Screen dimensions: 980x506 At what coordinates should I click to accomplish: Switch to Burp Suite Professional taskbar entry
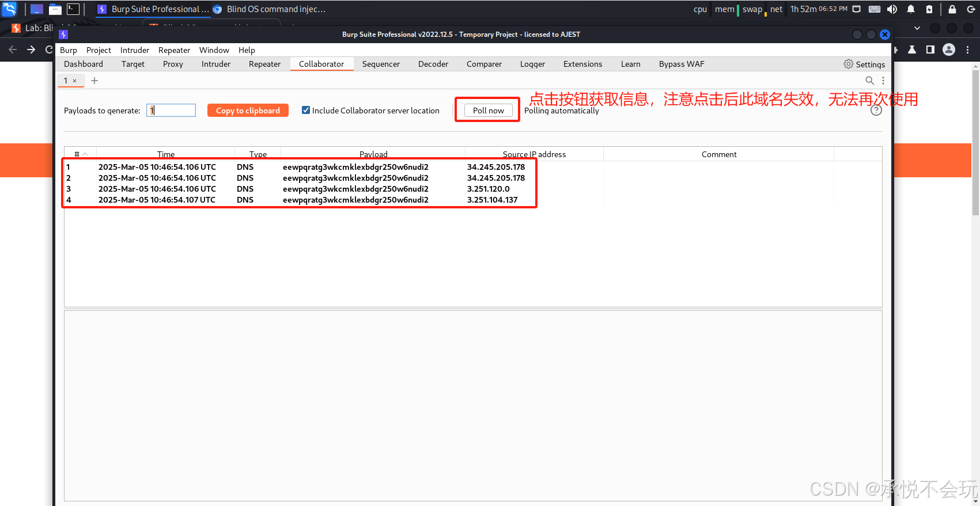(153, 9)
